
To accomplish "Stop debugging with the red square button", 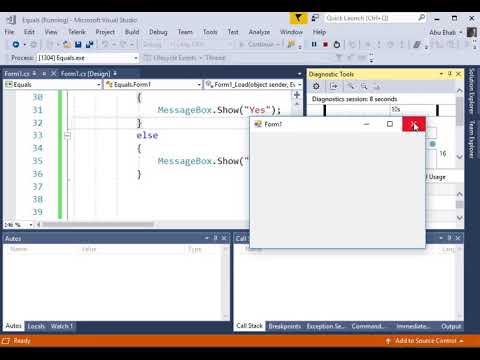I will pyautogui.click(x=325, y=44).
